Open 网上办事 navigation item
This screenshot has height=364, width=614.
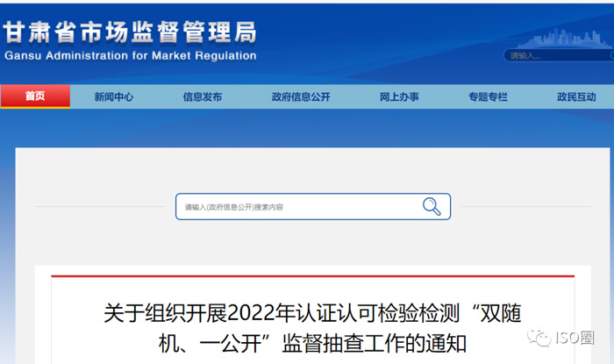point(399,96)
